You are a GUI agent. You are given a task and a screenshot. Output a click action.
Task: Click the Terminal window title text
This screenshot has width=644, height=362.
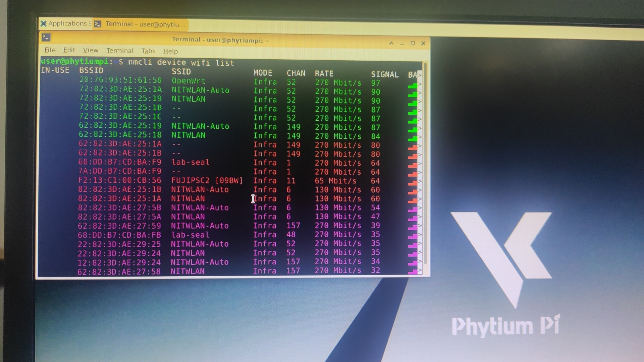pyautogui.click(x=221, y=40)
